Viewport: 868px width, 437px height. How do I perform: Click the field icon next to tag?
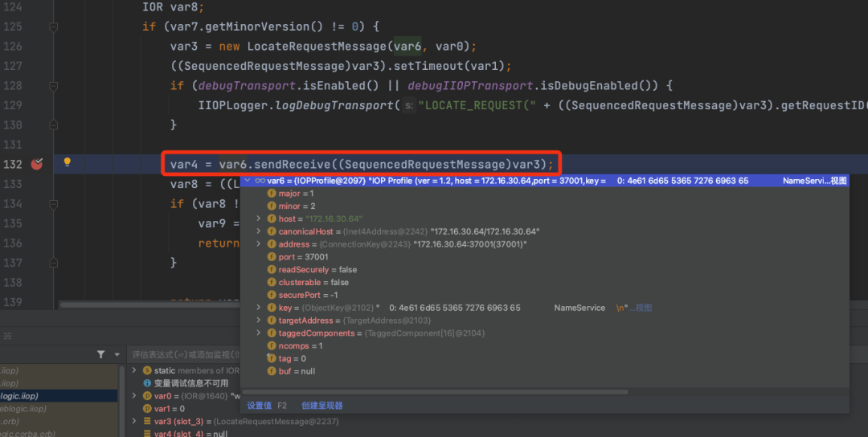(x=272, y=358)
